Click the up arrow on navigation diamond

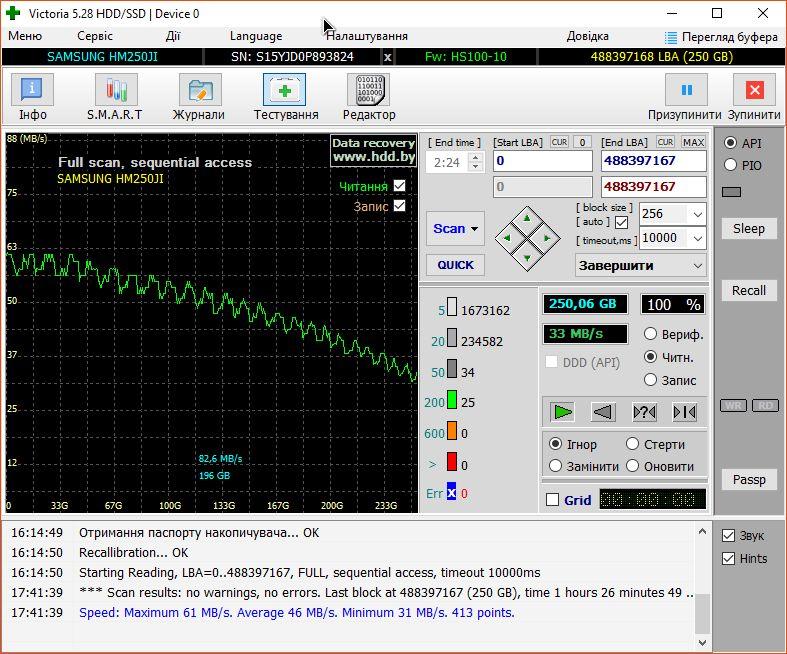click(527, 218)
